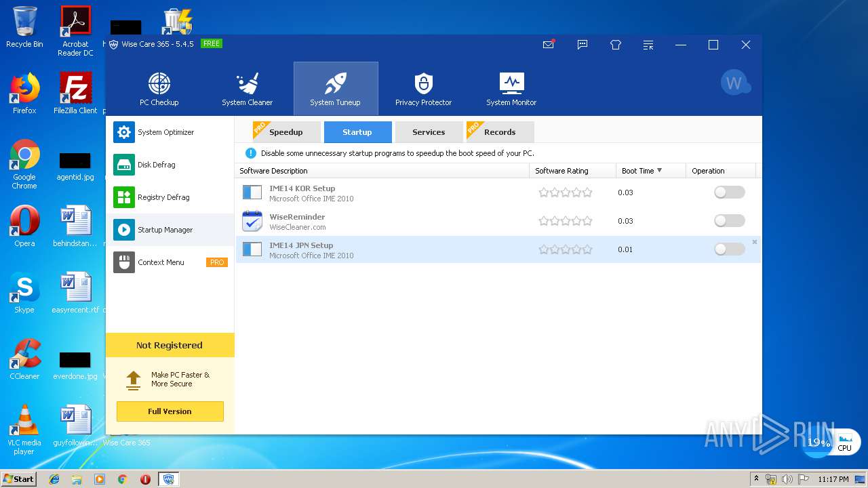Sort by Software Rating column header

(572, 171)
